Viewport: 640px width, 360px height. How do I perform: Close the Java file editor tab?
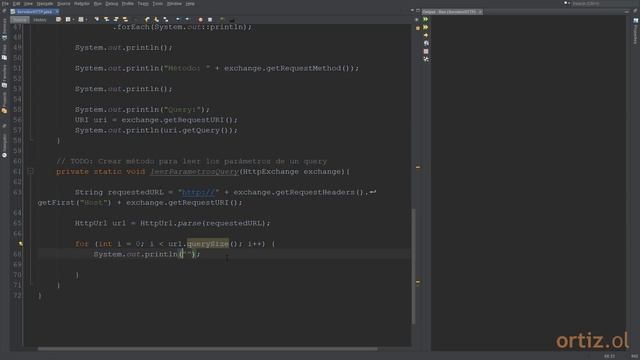pos(57,12)
